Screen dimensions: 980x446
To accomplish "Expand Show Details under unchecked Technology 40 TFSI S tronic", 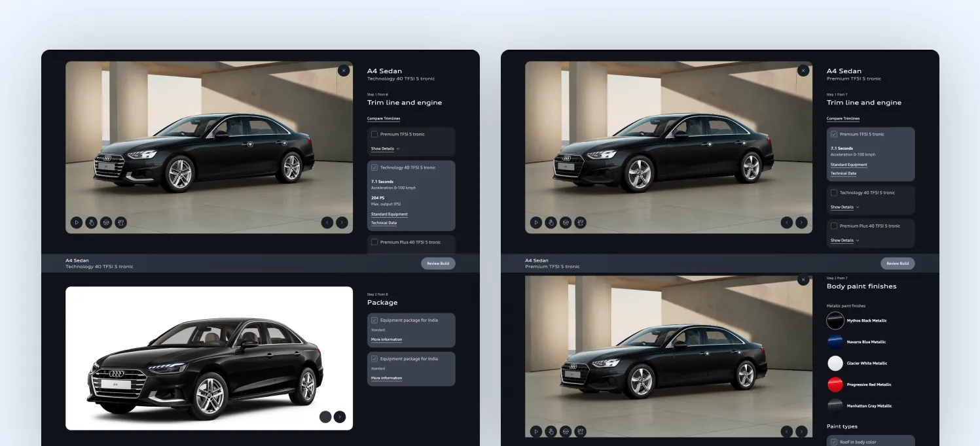I will click(845, 207).
